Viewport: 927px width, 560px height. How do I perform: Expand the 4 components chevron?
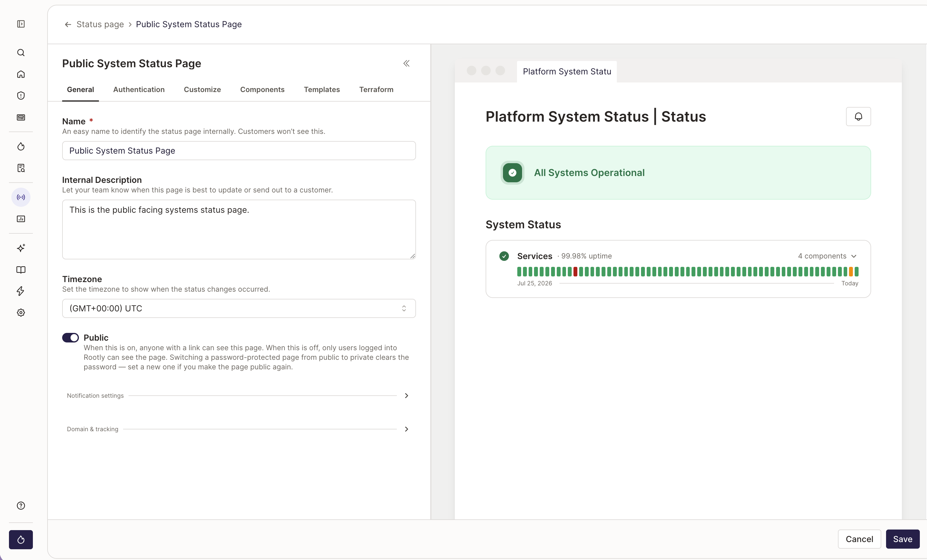[854, 256]
